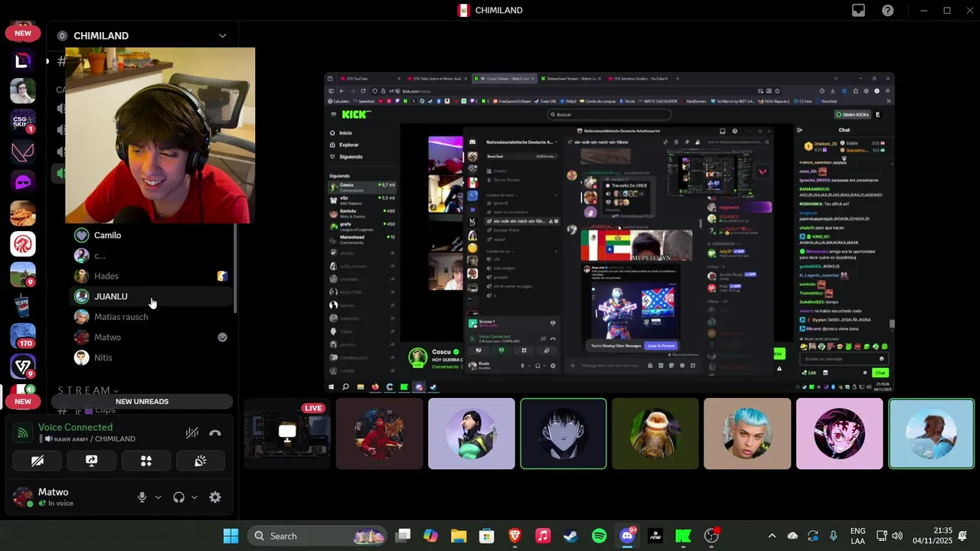Collapse the STREAM channel category

(x=88, y=390)
